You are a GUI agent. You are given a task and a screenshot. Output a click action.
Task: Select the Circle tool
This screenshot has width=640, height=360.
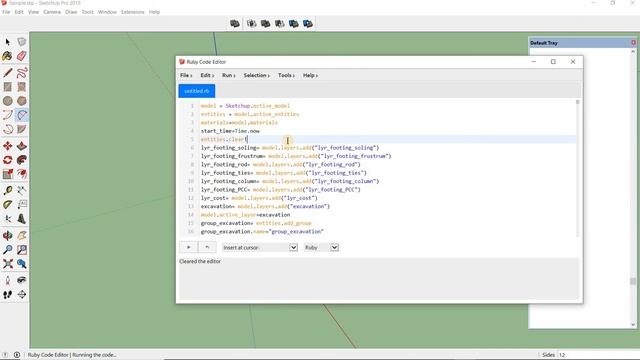point(8,101)
